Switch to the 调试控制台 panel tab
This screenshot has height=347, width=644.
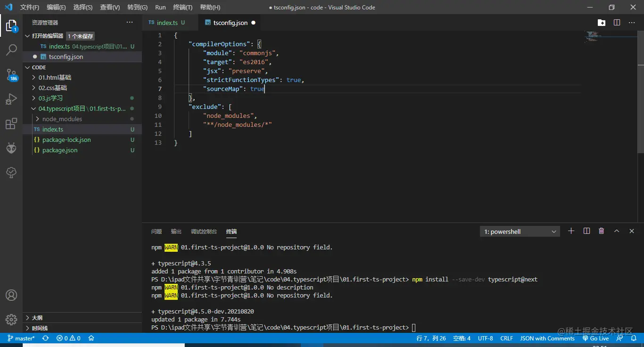coord(204,231)
